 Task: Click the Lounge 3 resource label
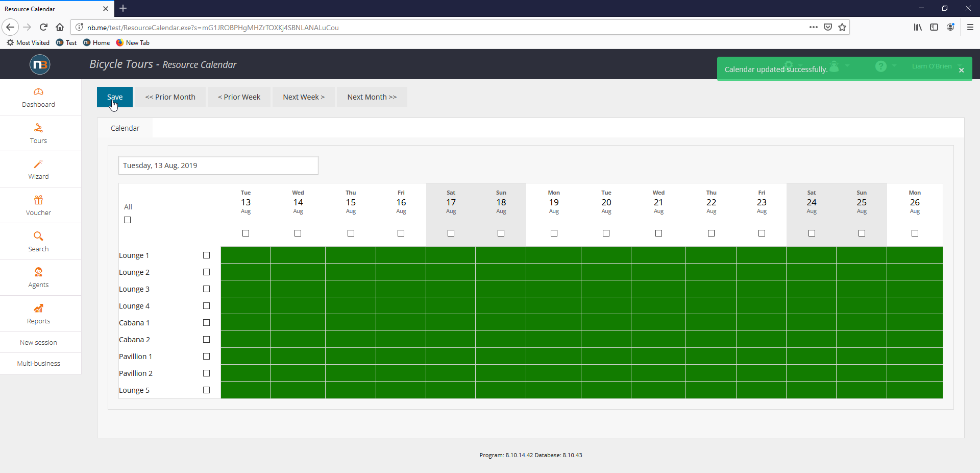click(134, 289)
